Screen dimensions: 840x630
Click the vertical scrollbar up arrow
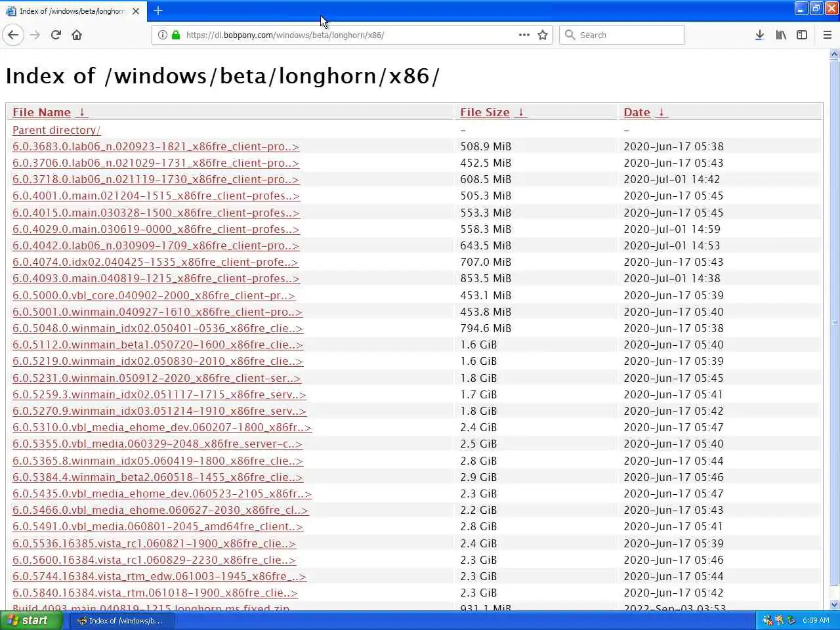point(834,55)
